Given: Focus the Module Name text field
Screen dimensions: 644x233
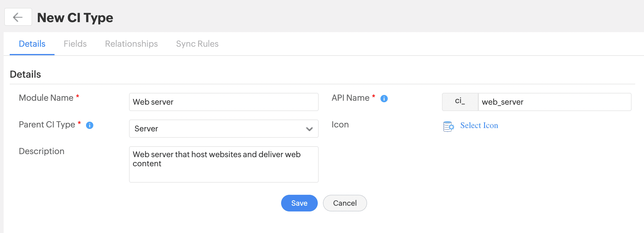Looking at the screenshot, I should (224, 102).
